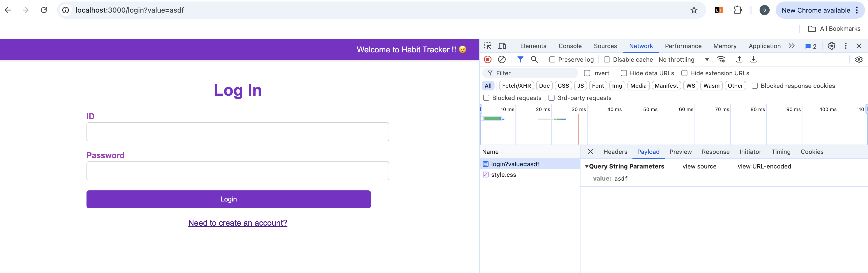Open network conditions wifi icon

721,59
